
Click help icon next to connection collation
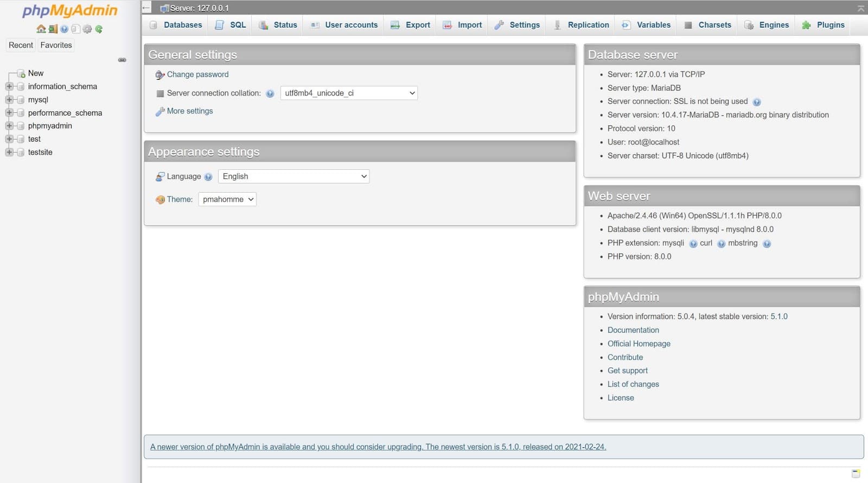[270, 93]
